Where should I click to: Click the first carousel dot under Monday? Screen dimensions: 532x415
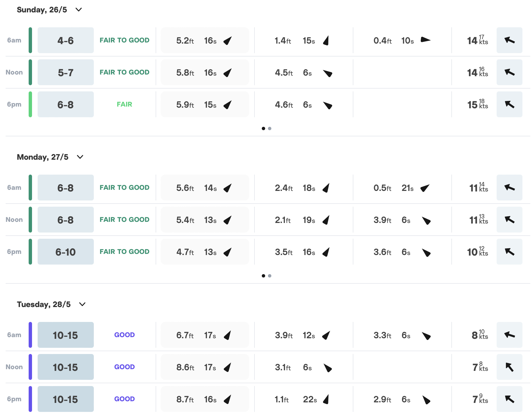click(x=263, y=276)
